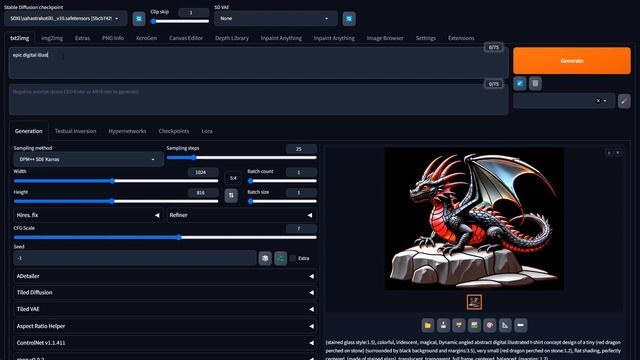Expand the Tiled Diffusion panel
This screenshot has height=360, width=640.
coord(165,293)
